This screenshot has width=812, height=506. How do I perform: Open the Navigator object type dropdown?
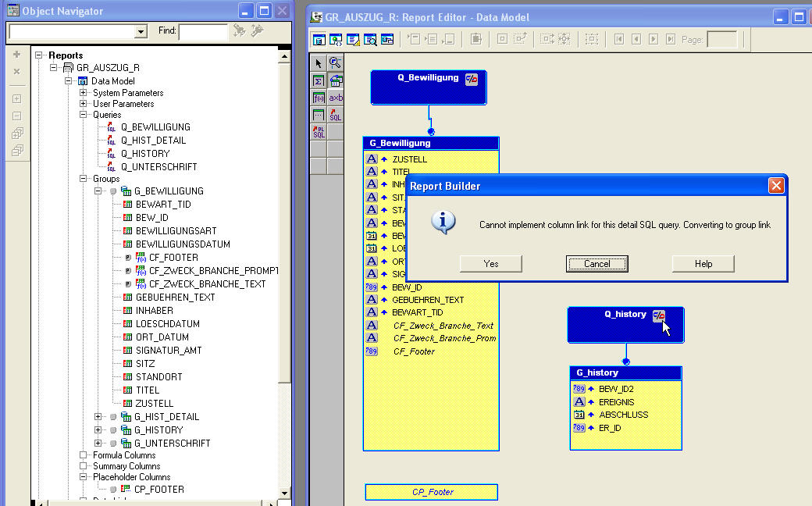141,31
